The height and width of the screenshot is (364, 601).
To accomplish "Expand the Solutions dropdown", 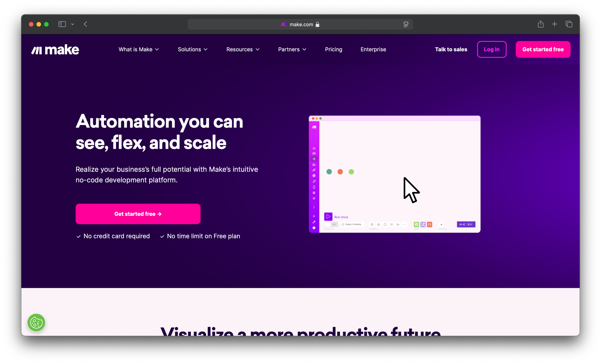I will [193, 50].
